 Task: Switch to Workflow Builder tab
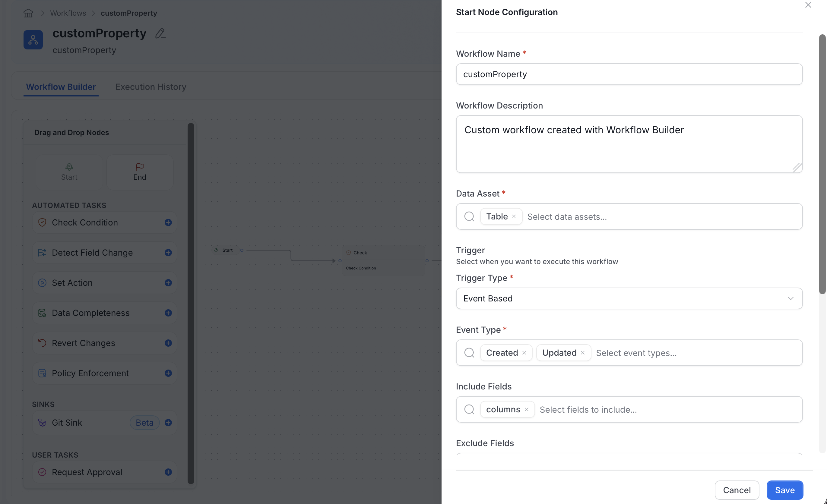[61, 87]
